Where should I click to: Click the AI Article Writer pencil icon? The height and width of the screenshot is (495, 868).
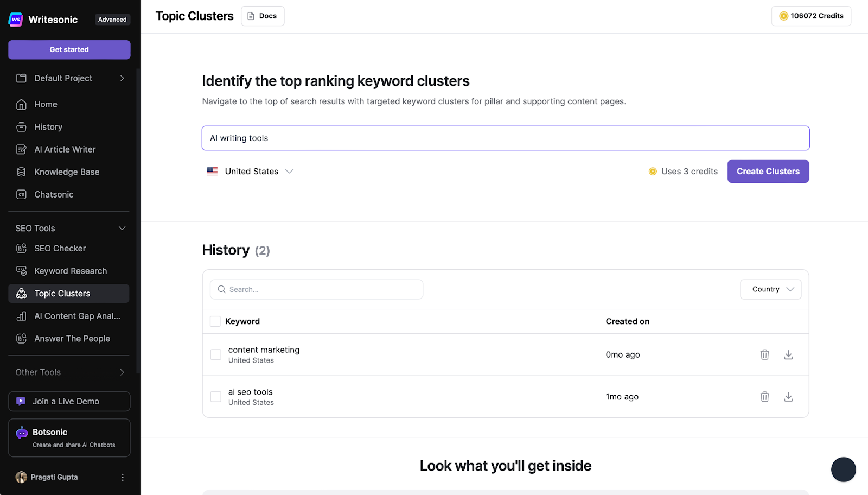click(22, 149)
